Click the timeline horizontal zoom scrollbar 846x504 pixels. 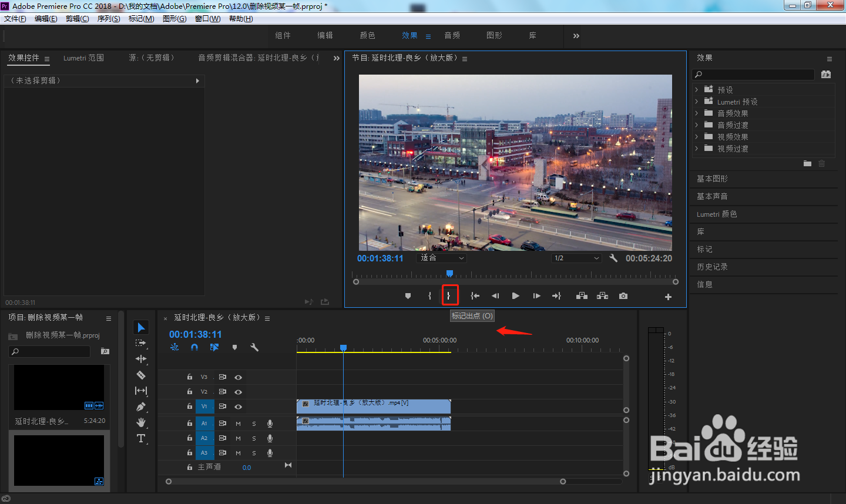pos(365,482)
